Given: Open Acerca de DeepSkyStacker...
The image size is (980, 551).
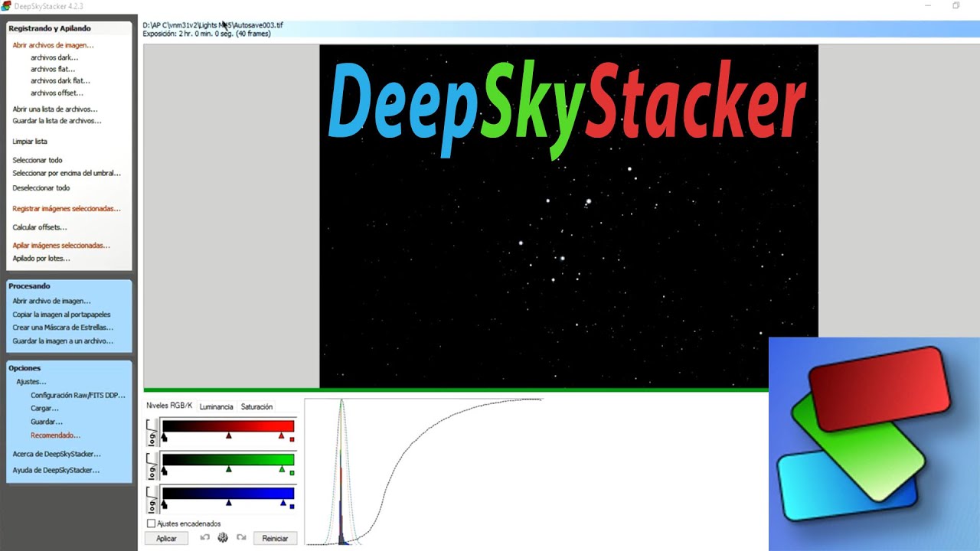Looking at the screenshot, I should click(x=57, y=454).
